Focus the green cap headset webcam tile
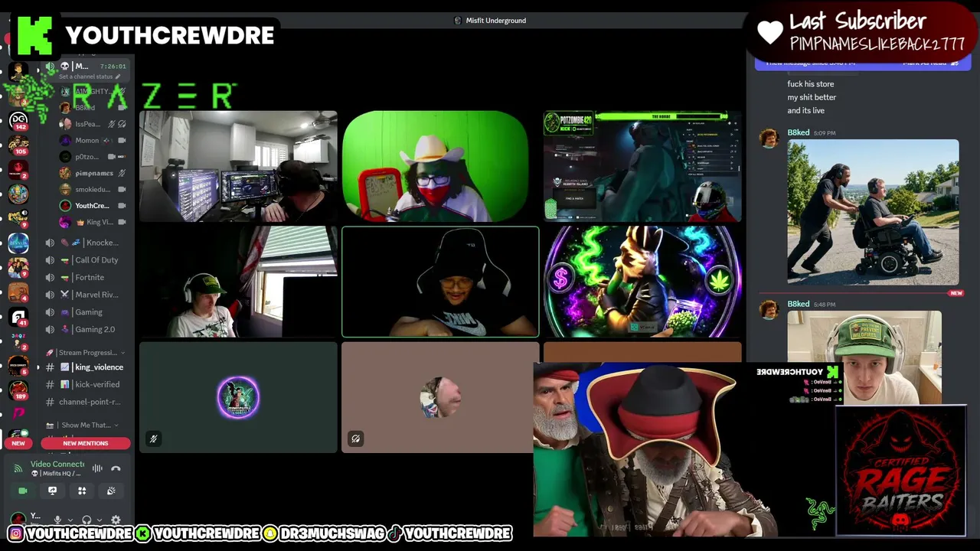 (x=238, y=282)
